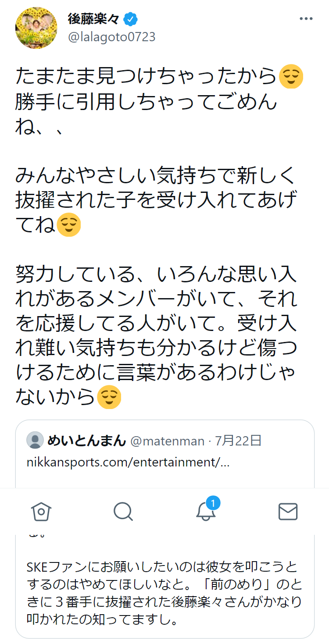Click the relieved emoji after ないから
The width and height of the screenshot is (329, 644).
[108, 397]
